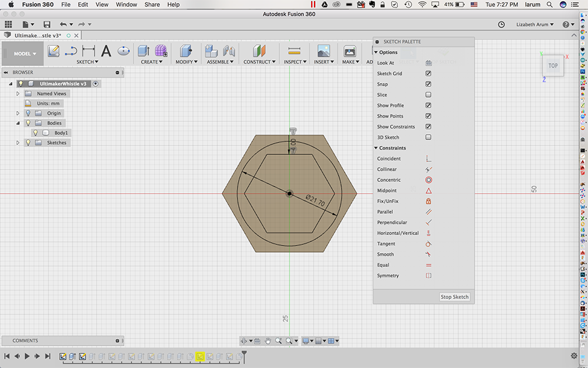Select the Joint assemble icon
This screenshot has height=368, width=588.
tap(229, 51)
